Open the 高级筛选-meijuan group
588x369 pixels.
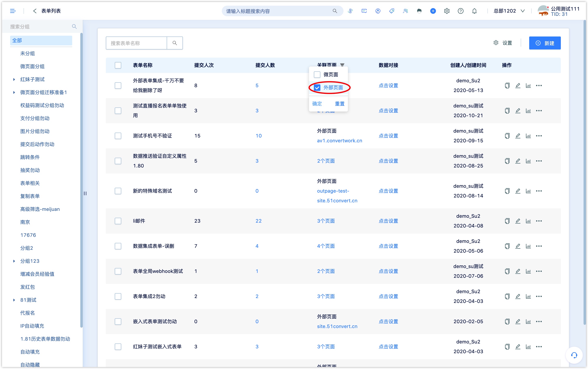pyautogui.click(x=40, y=209)
